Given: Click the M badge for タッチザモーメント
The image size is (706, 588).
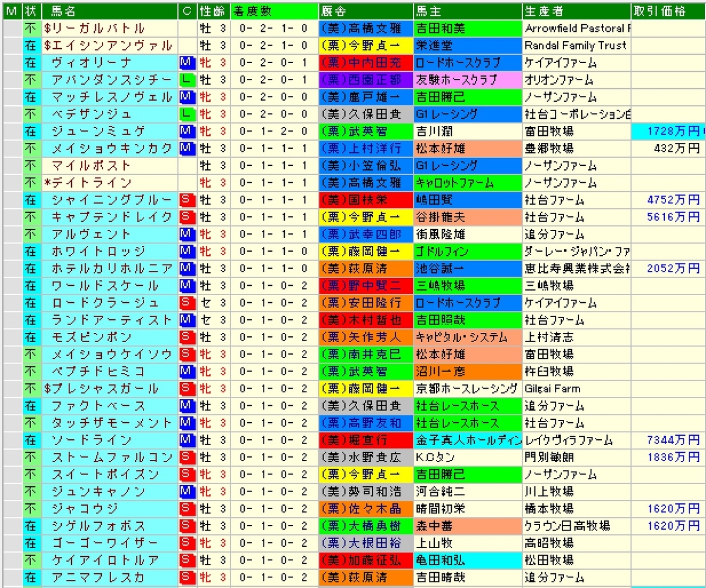Looking at the screenshot, I should click(x=187, y=423).
